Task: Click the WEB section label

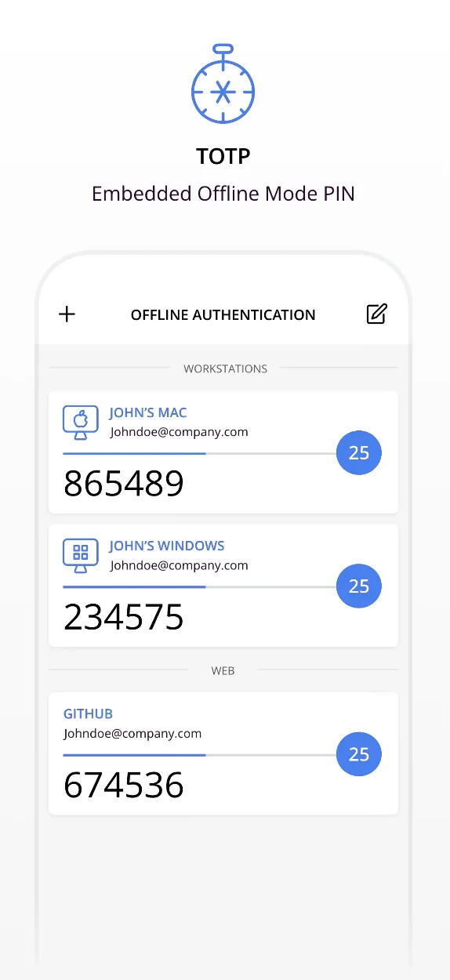Action: (x=223, y=671)
